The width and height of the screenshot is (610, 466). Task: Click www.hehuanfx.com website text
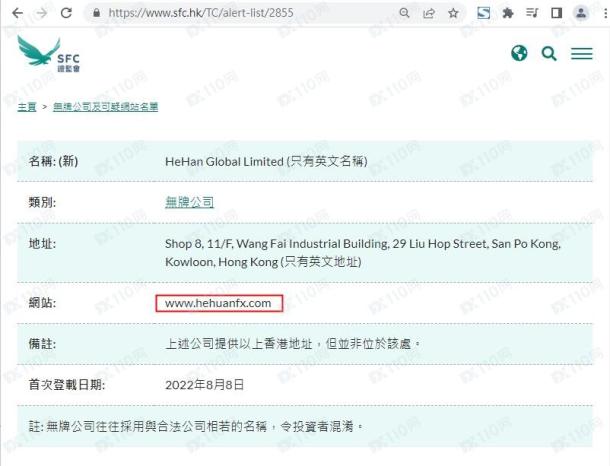click(x=218, y=303)
